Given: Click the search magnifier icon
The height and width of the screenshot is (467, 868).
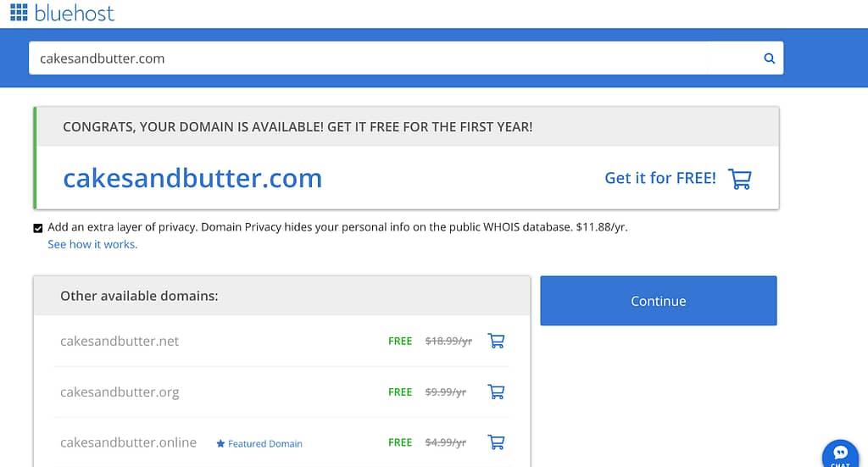Looking at the screenshot, I should [x=769, y=58].
